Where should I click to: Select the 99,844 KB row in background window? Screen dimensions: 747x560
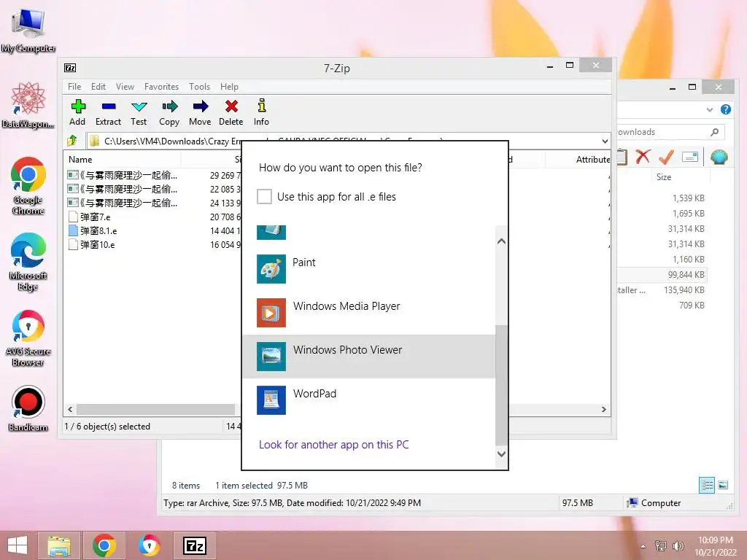point(662,275)
